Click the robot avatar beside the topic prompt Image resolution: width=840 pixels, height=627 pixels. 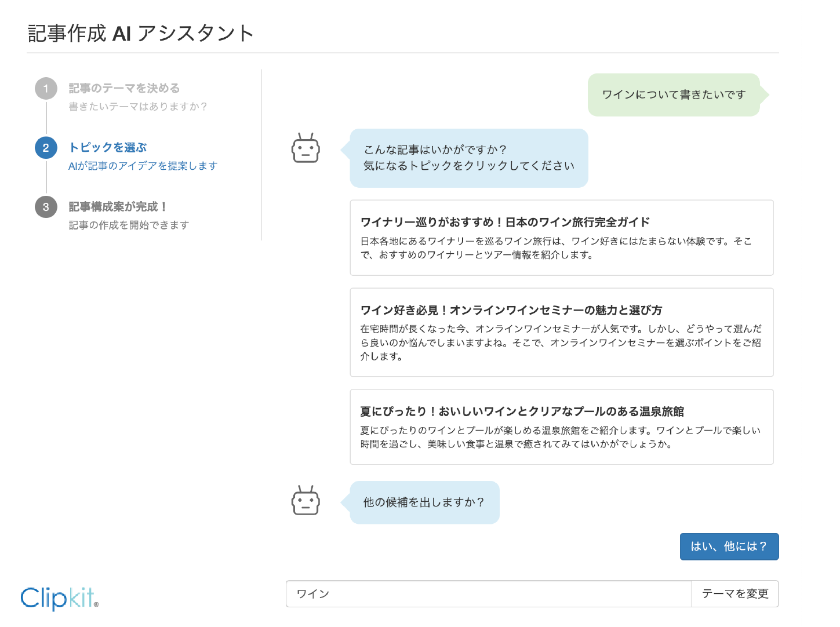point(306,149)
